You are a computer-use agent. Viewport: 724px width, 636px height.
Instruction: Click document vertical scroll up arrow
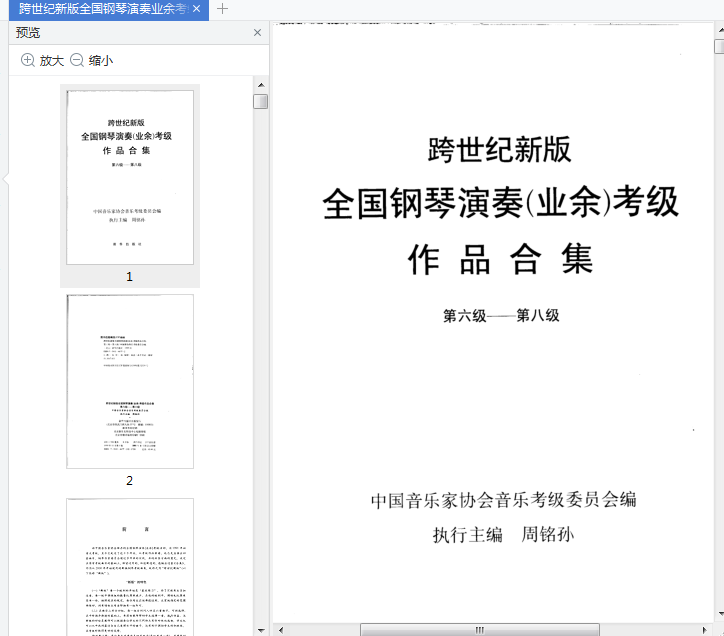[720, 30]
